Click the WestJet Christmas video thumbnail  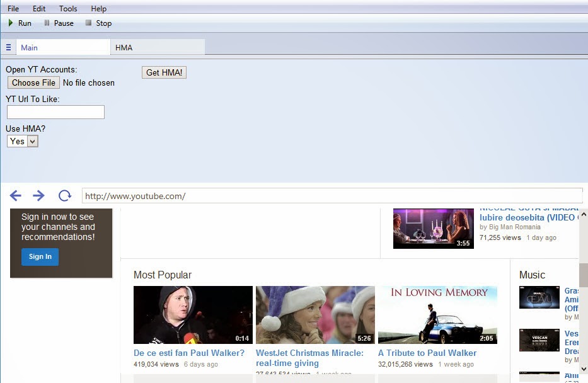pos(315,315)
